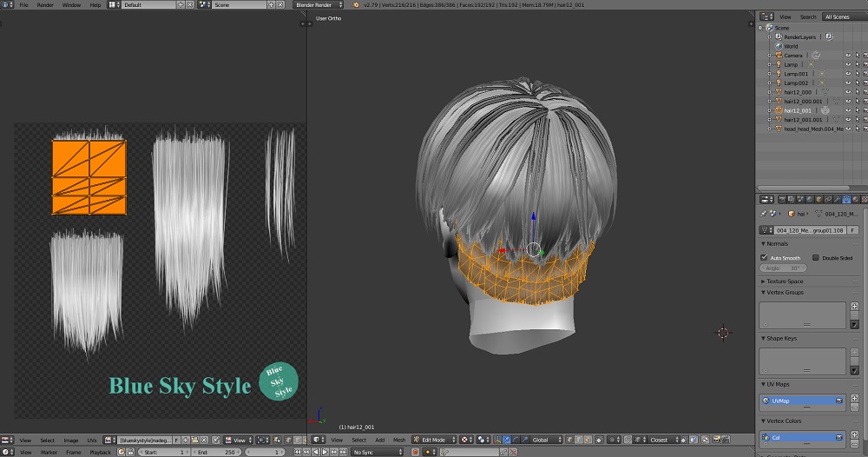Toggle Lamp selectability cursor icon
Screen dimensions: 868x457
click(x=858, y=64)
